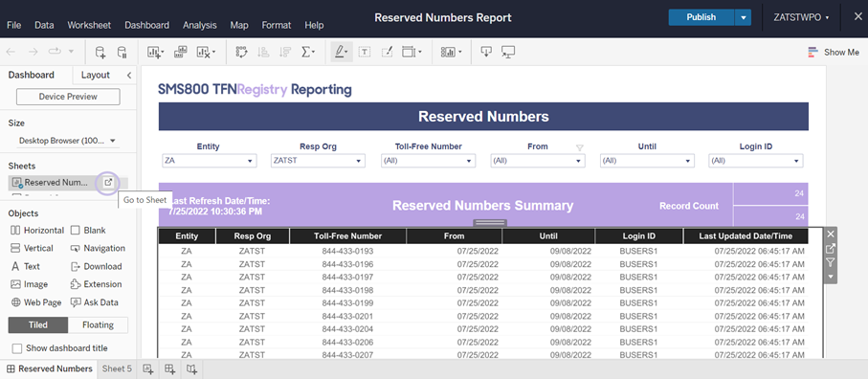Click the Sort Ascending toolbar icon

click(x=263, y=52)
